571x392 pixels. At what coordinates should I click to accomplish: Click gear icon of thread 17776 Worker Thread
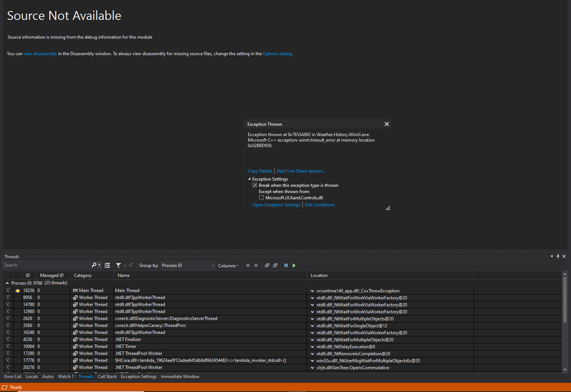(75, 360)
